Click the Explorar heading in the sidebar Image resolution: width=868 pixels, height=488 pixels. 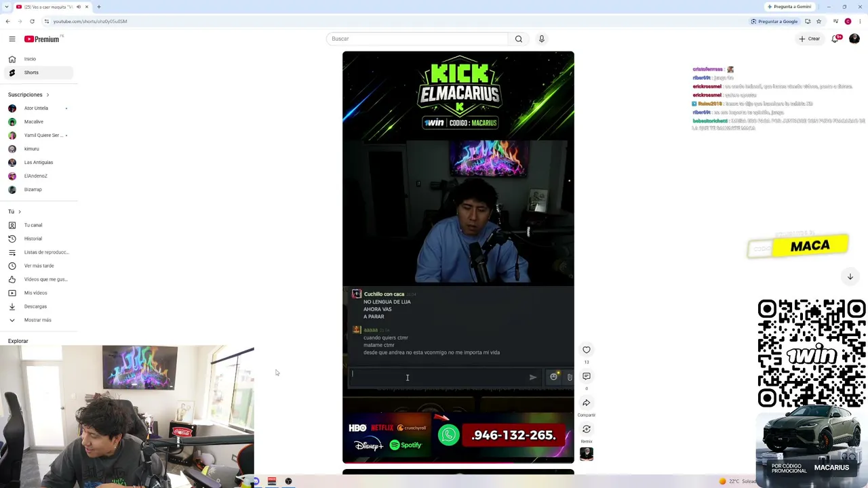point(18,341)
